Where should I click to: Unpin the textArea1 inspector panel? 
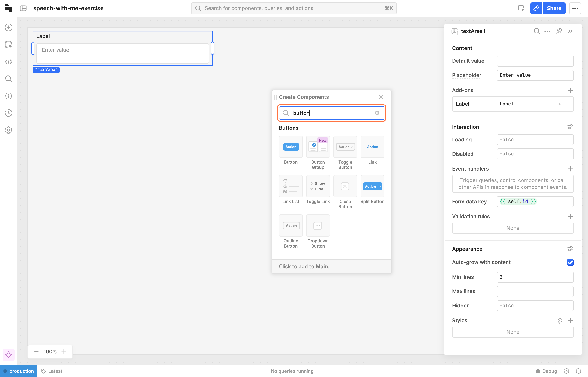coord(559,31)
